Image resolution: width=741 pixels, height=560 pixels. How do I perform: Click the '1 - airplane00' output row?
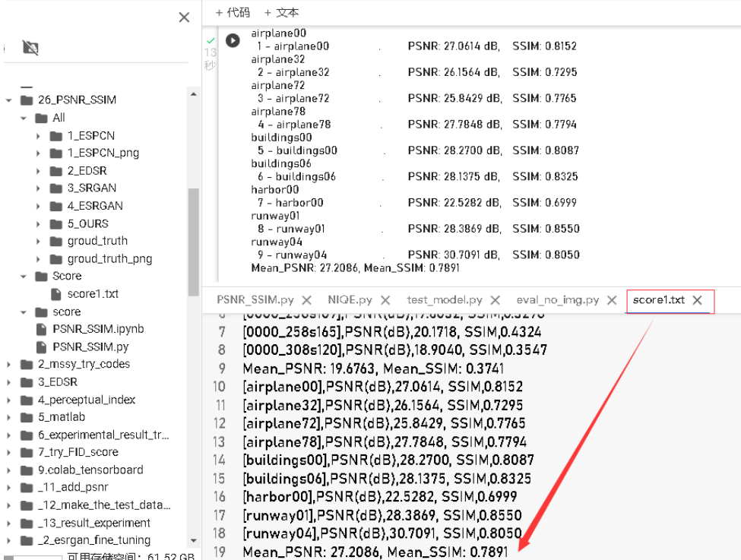pos(416,46)
